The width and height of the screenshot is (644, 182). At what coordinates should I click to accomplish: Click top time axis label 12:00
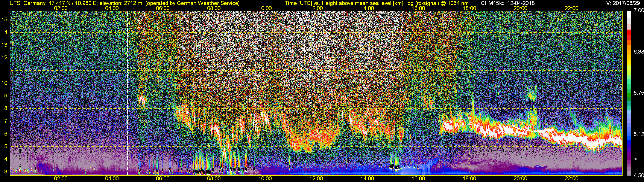click(316, 8)
